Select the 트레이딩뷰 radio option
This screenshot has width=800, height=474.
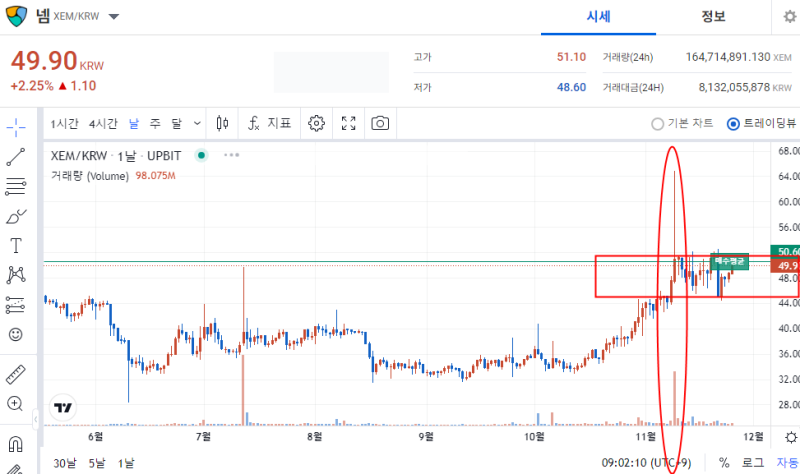762,123
